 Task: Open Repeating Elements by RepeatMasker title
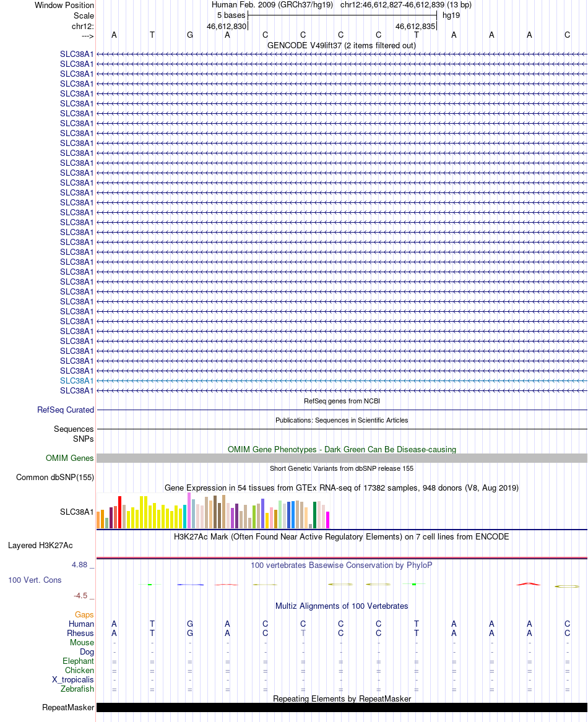tap(342, 698)
